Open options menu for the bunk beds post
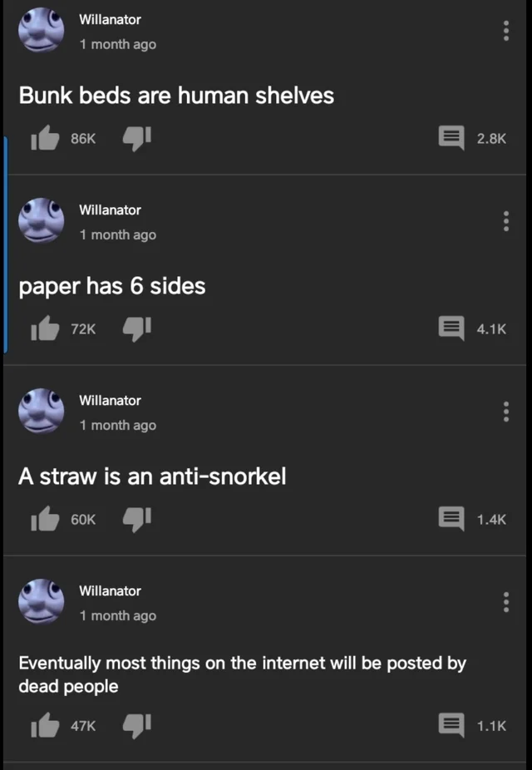 [506, 31]
